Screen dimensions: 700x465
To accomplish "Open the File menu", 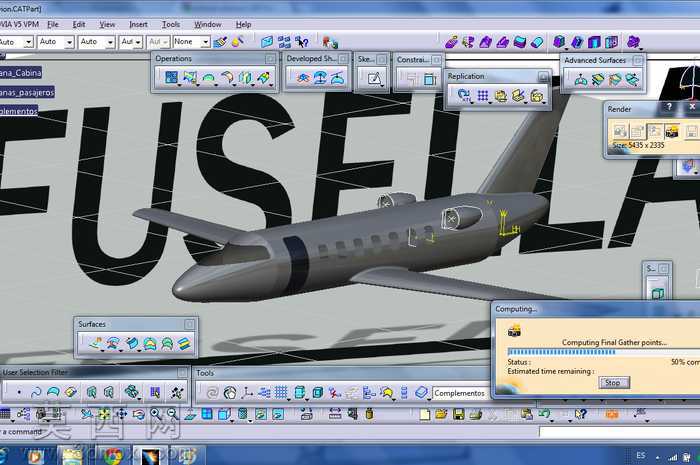I will click(x=53, y=25).
